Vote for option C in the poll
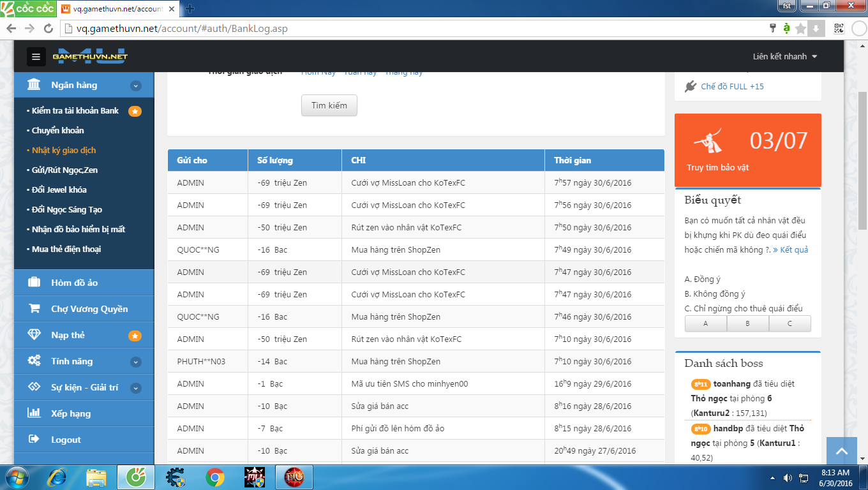868x490 pixels. click(x=789, y=323)
